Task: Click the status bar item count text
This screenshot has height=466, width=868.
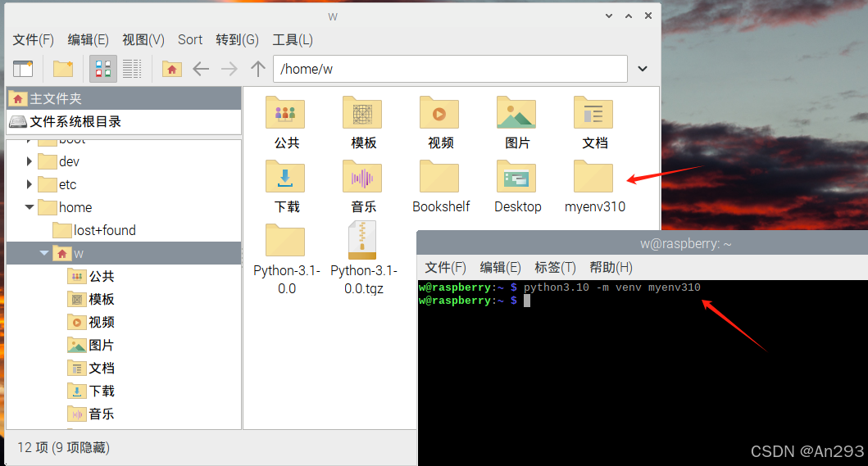Action: [x=64, y=447]
